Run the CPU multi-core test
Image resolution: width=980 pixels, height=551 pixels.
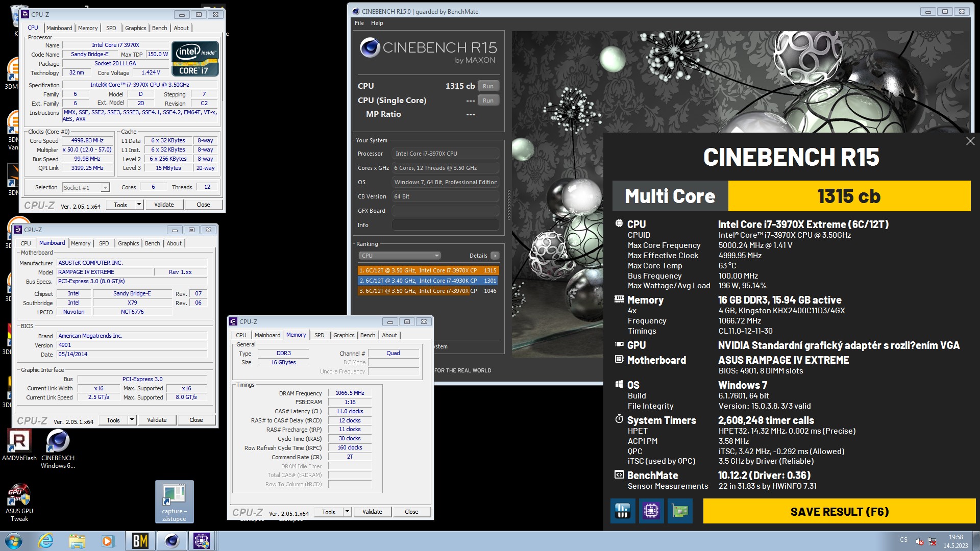[488, 86]
